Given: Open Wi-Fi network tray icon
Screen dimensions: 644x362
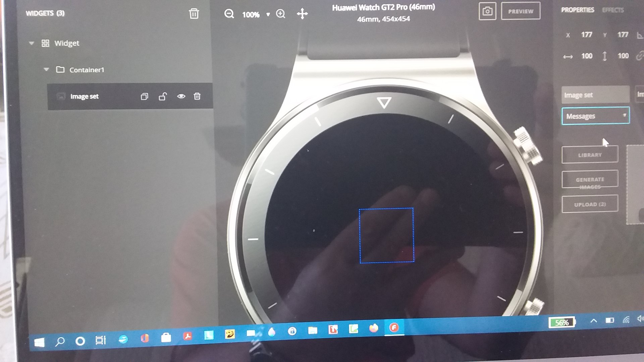Looking at the screenshot, I should pos(626,320).
